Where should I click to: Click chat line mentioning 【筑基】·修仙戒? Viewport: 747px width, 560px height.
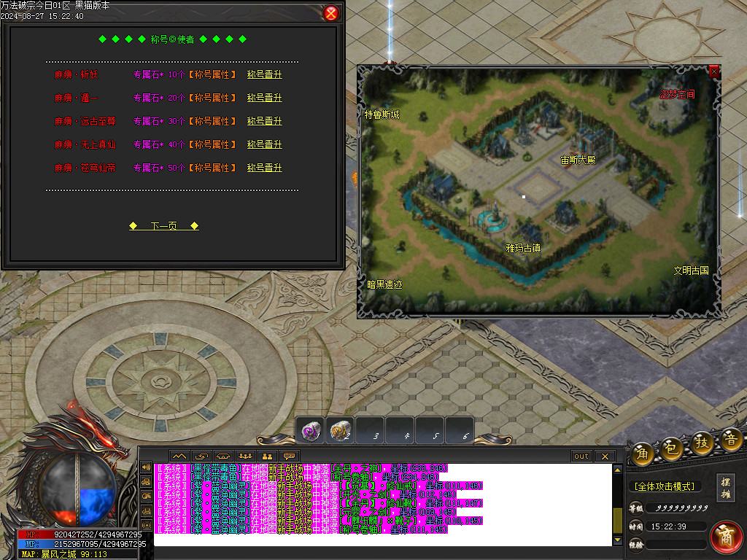click(319, 486)
